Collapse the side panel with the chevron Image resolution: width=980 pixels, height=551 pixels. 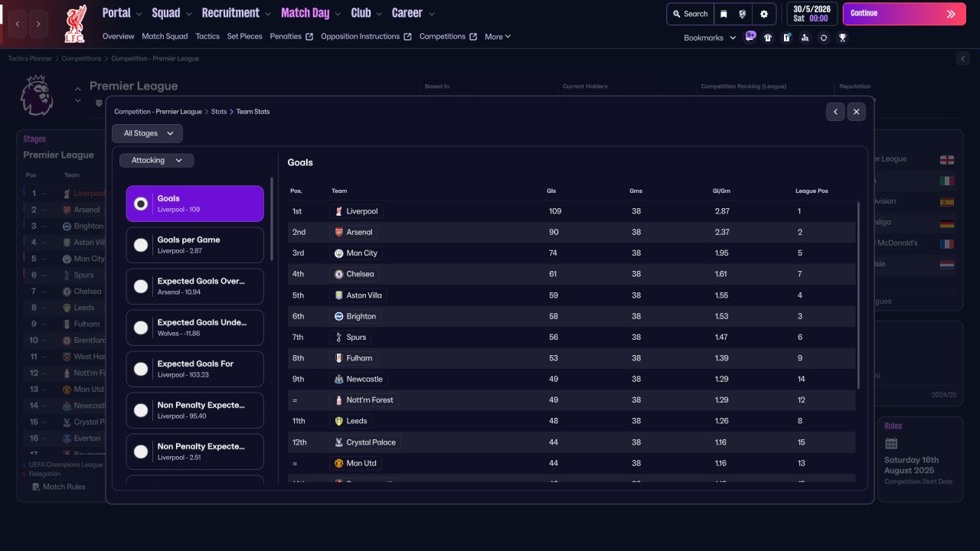[x=963, y=58]
